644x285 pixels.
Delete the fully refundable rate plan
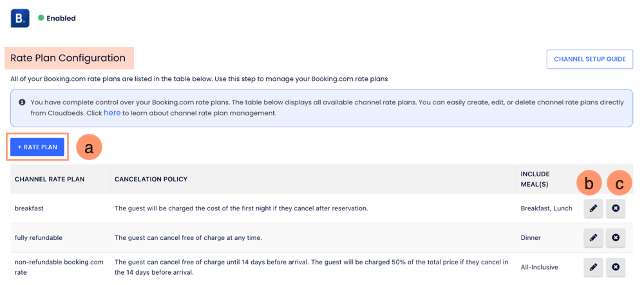[616, 238]
